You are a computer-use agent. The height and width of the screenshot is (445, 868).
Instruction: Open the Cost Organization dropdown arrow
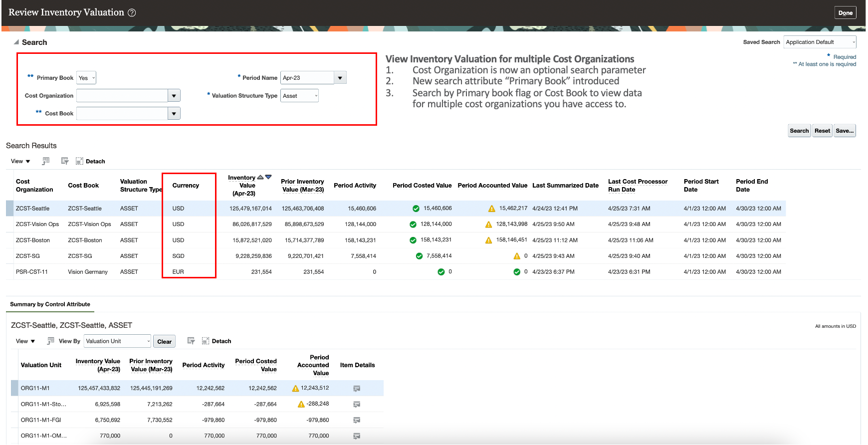point(174,96)
